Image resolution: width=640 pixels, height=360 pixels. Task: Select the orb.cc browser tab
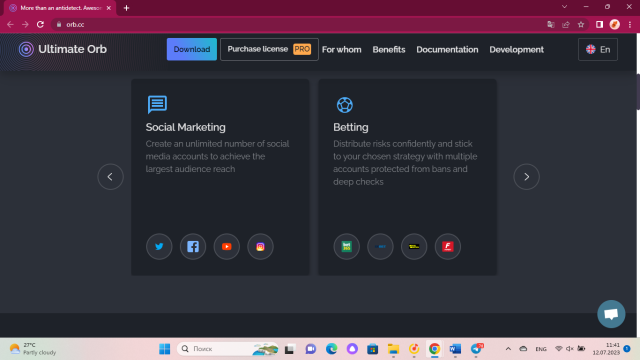[x=60, y=8]
